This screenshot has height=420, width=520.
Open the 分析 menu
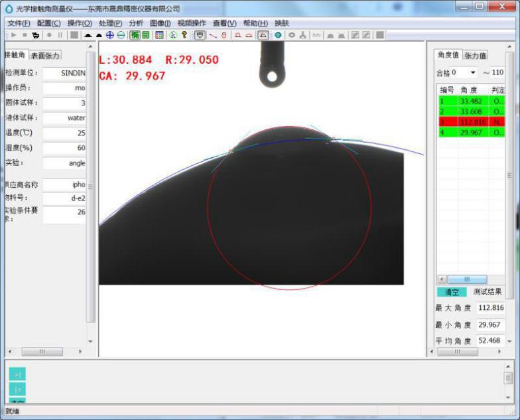point(136,23)
